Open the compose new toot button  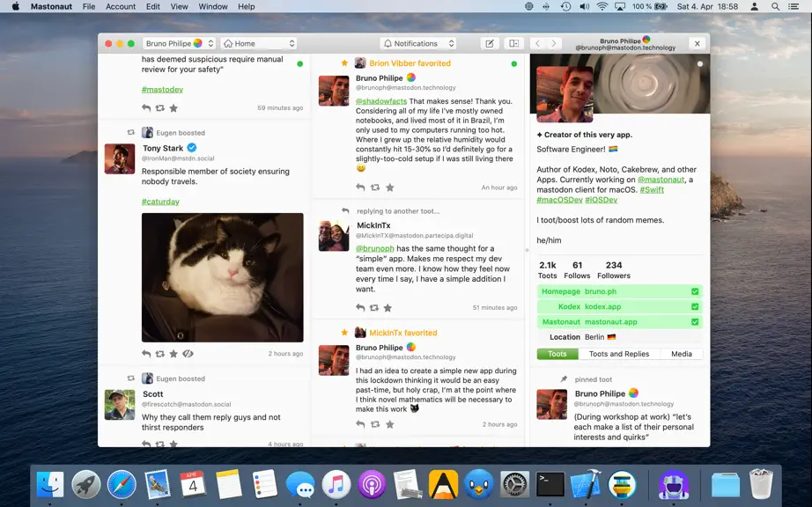tap(490, 43)
